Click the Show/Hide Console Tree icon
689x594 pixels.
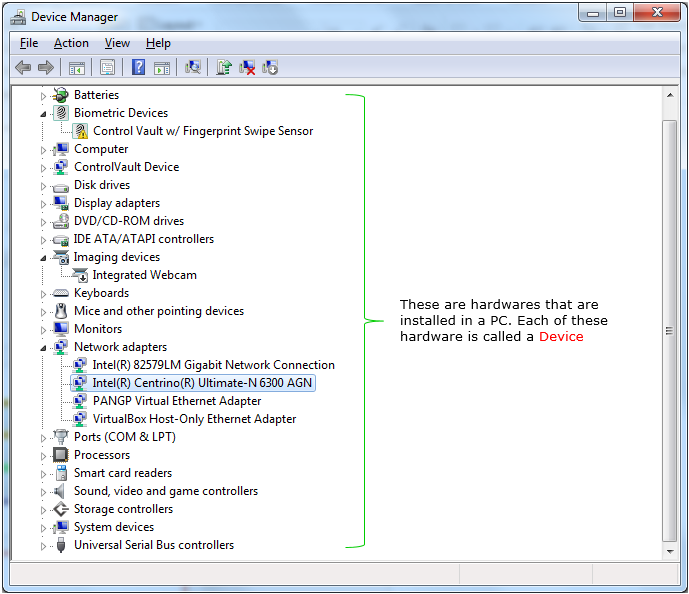point(76,67)
